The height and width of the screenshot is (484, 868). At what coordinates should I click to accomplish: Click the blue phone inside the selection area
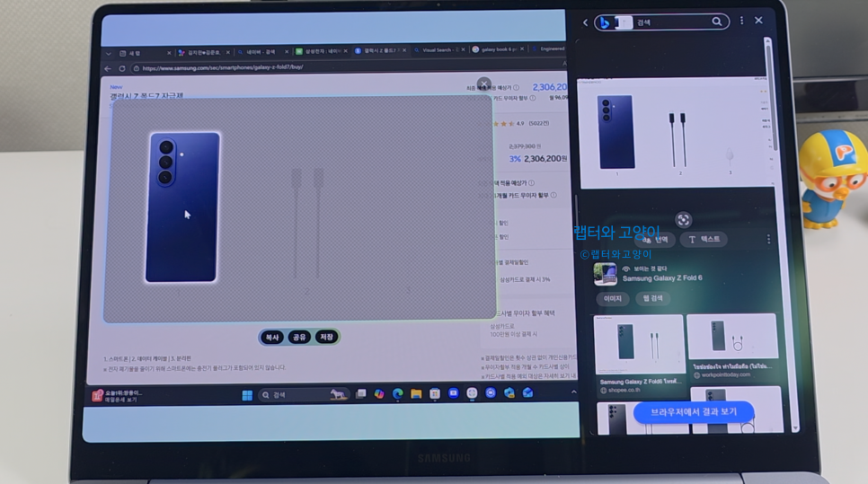tap(182, 207)
